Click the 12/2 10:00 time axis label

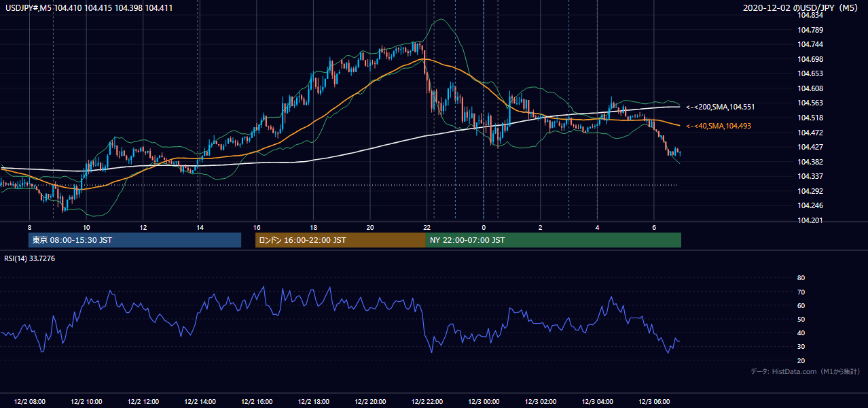click(86, 402)
